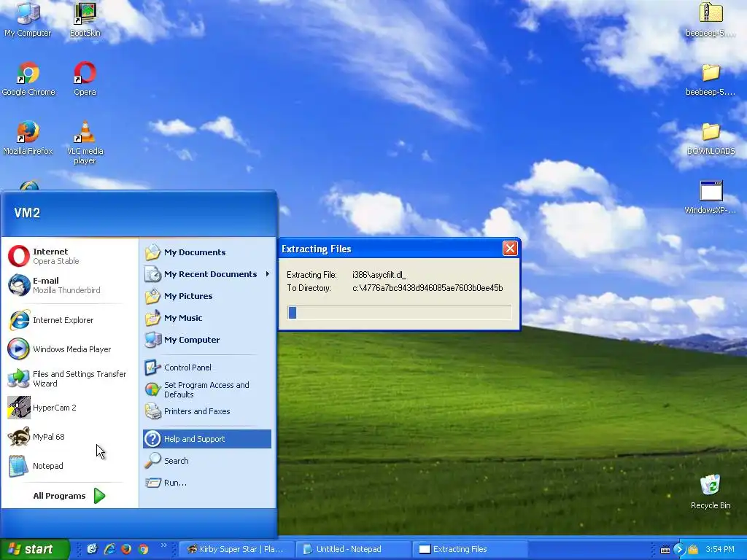Switch to Untitled - Notepad taskbar button

tap(353, 549)
